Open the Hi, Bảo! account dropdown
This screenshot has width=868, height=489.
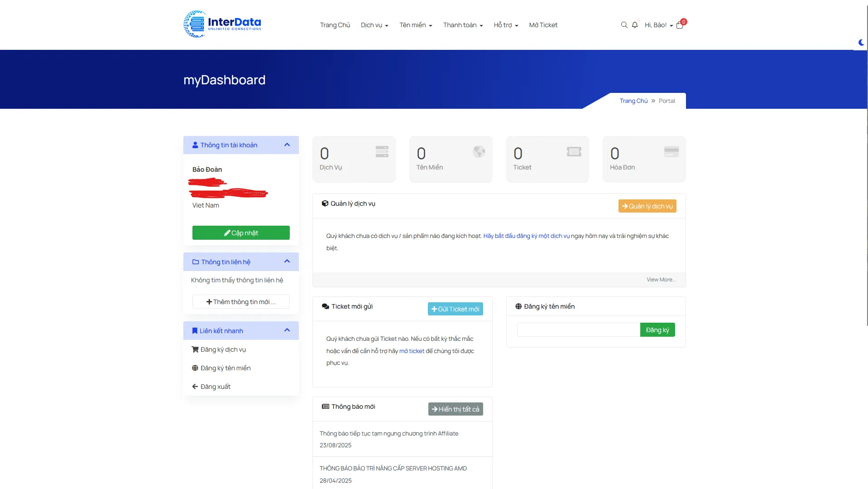coord(659,25)
